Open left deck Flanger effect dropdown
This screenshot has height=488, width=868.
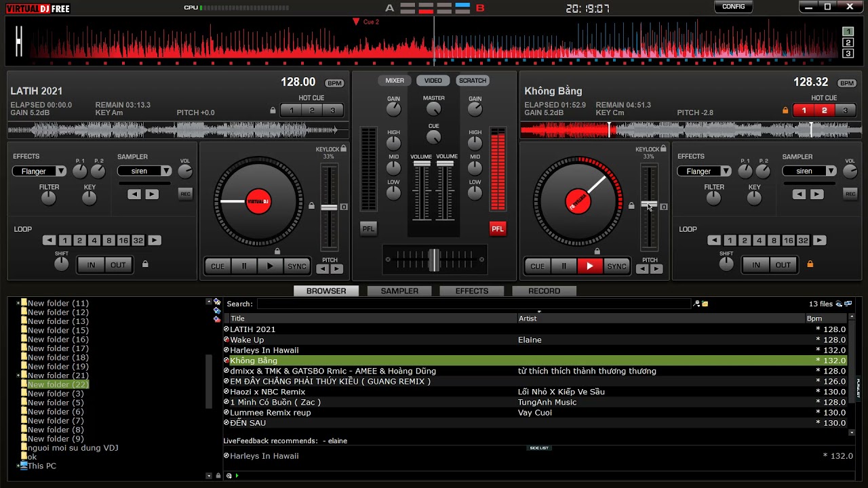coord(60,171)
